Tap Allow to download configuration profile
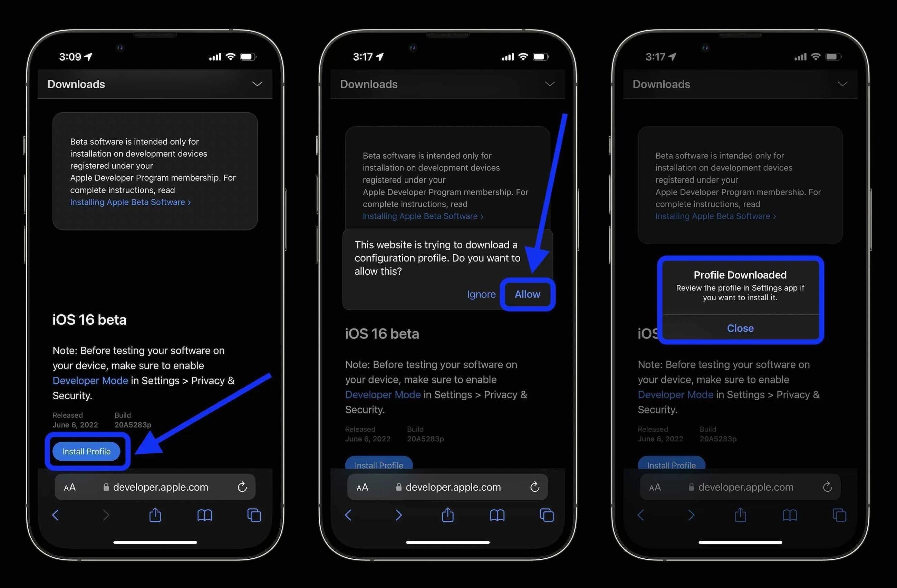Viewport: 897px width, 588px height. pos(527,293)
